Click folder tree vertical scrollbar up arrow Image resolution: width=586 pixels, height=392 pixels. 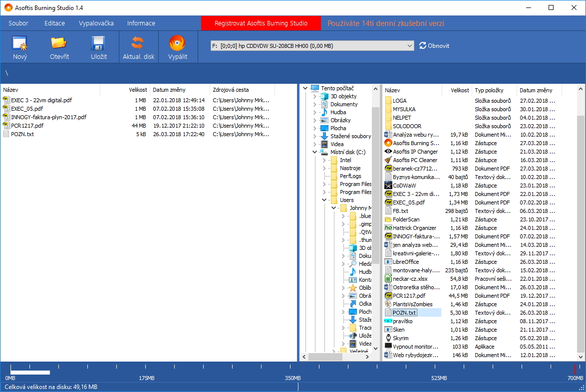[x=375, y=89]
